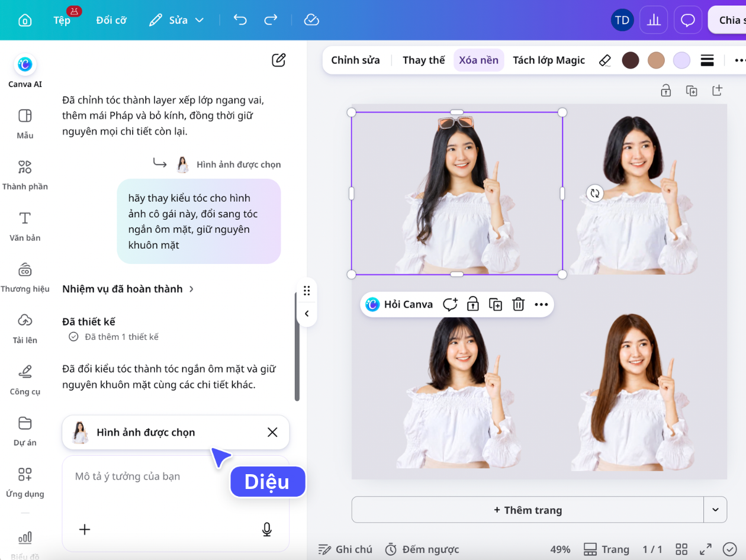Open more options in image toolbar

pos(739,60)
